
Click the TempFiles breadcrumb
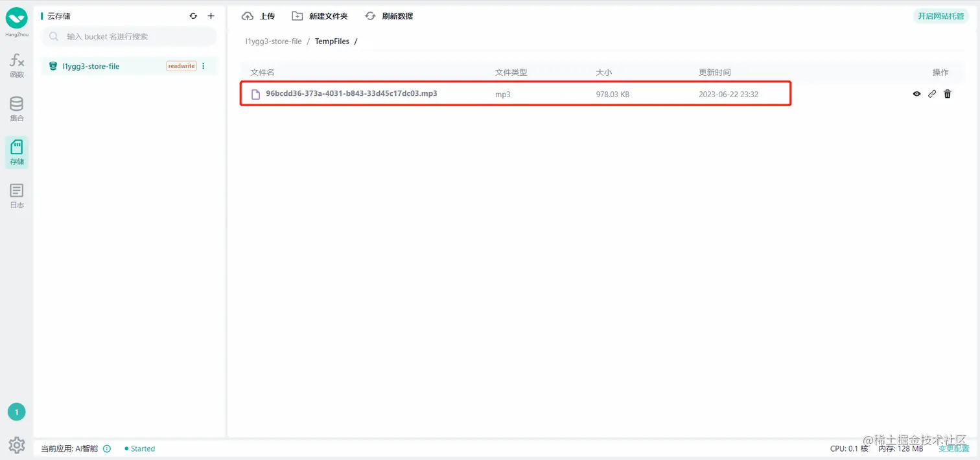(x=332, y=41)
